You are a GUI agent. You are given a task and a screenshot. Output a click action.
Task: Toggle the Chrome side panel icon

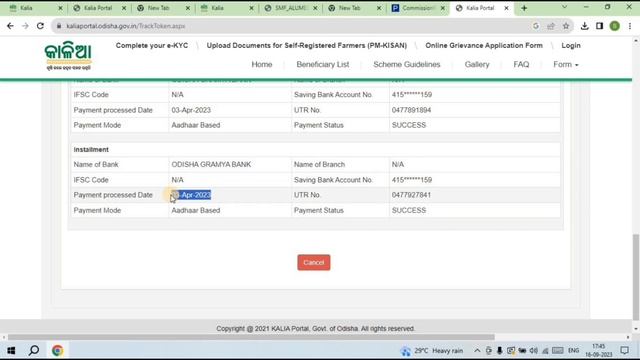pyautogui.click(x=599, y=26)
